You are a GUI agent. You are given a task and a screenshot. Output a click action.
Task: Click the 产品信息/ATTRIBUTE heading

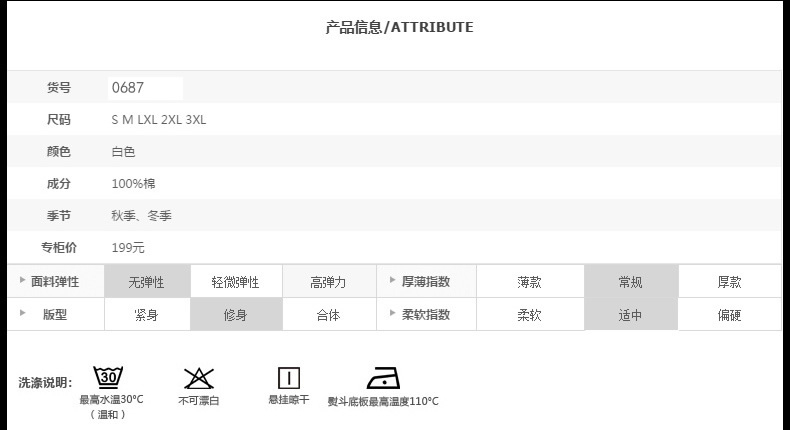[x=400, y=27]
